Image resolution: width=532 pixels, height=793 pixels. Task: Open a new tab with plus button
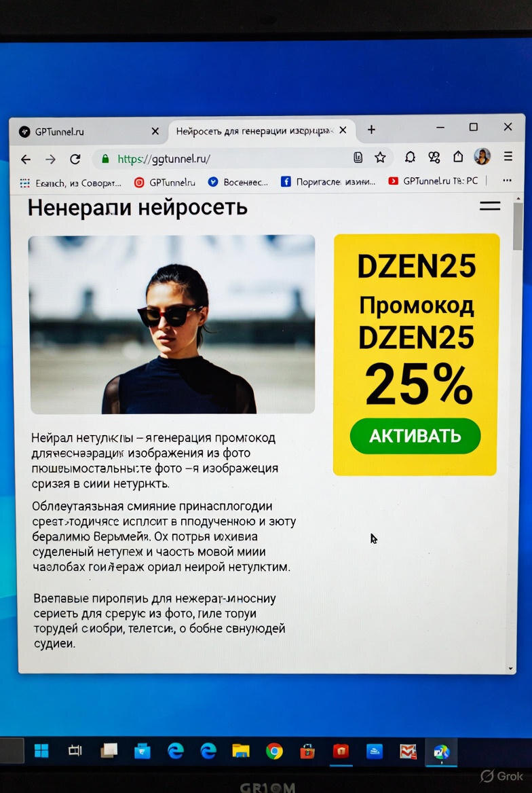click(371, 130)
